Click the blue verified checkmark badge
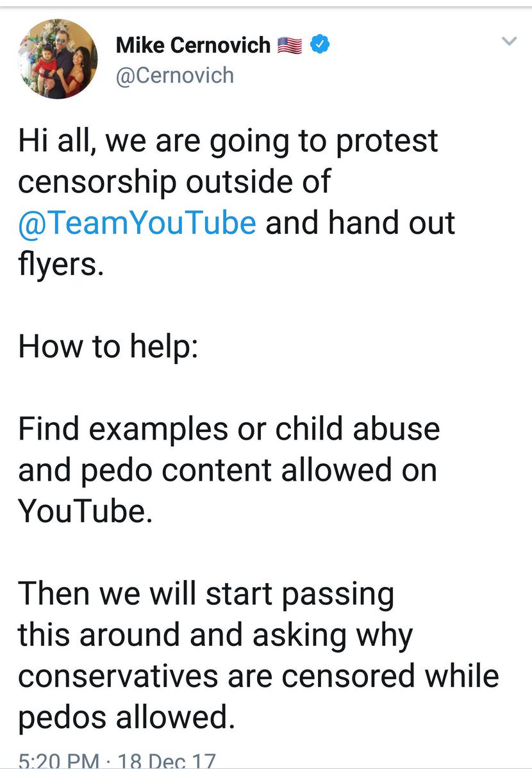This screenshot has width=532, height=769. pyautogui.click(x=320, y=45)
